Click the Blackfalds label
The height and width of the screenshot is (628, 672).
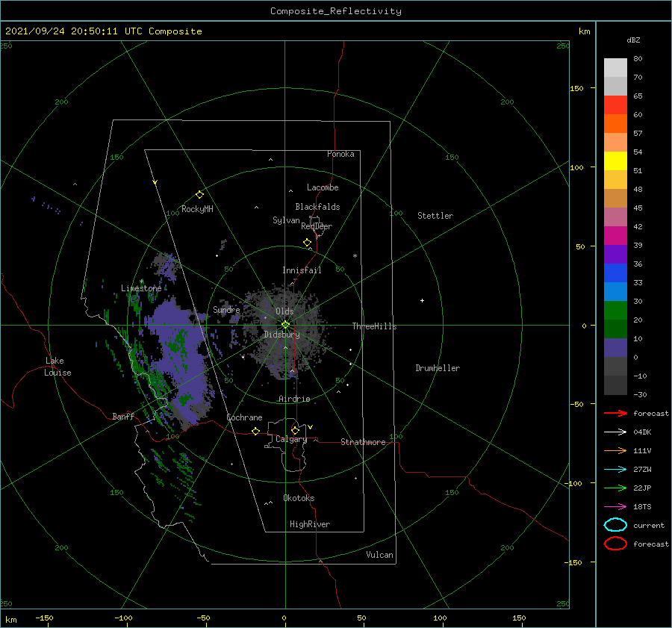[x=317, y=207]
